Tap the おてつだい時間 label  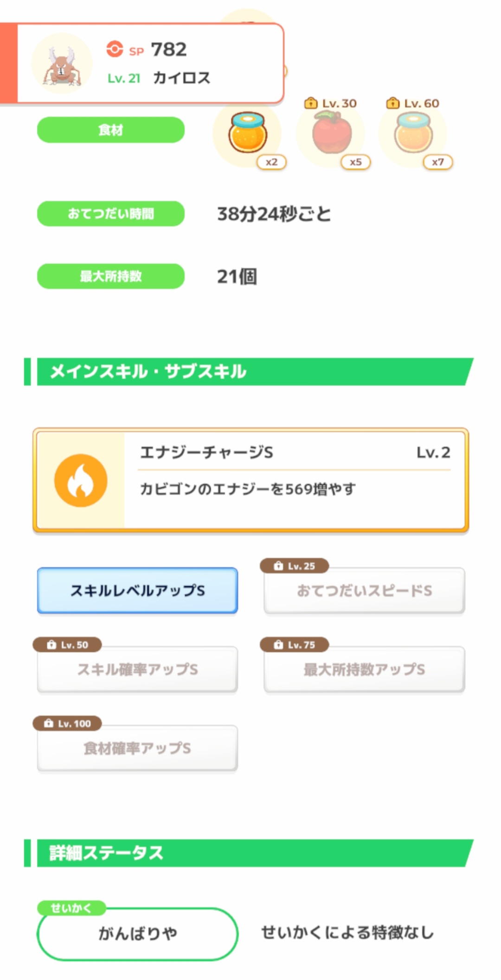tap(111, 214)
